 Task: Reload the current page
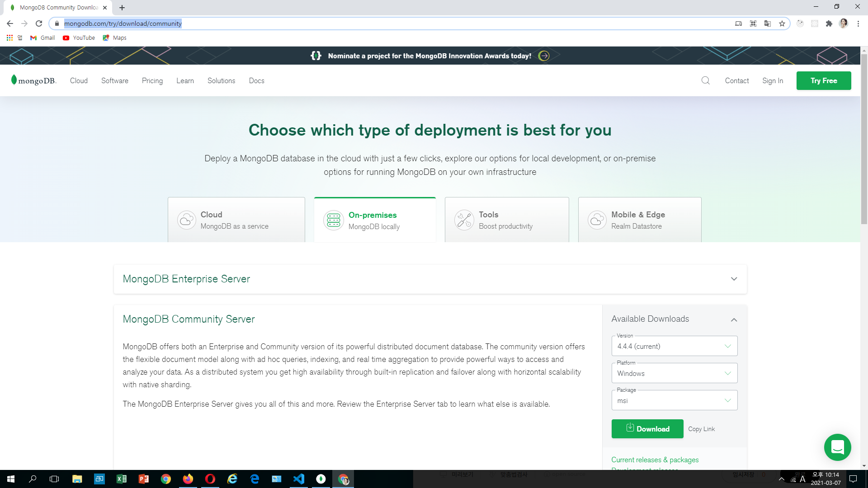[x=39, y=23]
